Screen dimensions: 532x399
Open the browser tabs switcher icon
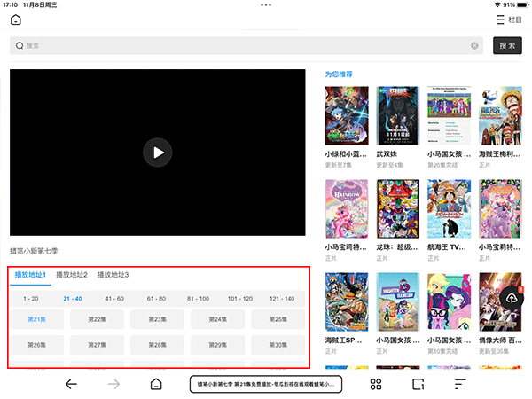(x=419, y=384)
